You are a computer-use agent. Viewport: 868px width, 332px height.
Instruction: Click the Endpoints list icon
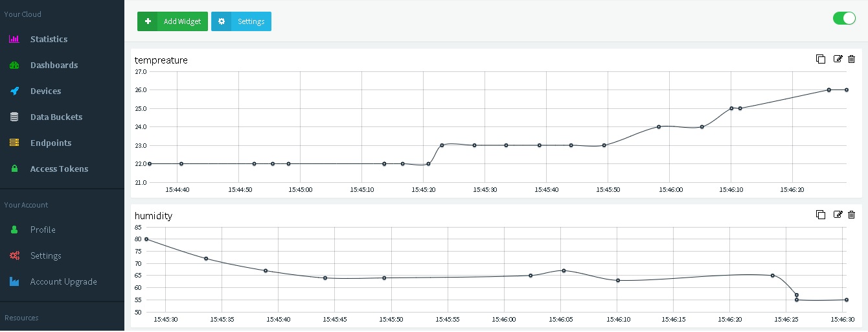click(14, 143)
